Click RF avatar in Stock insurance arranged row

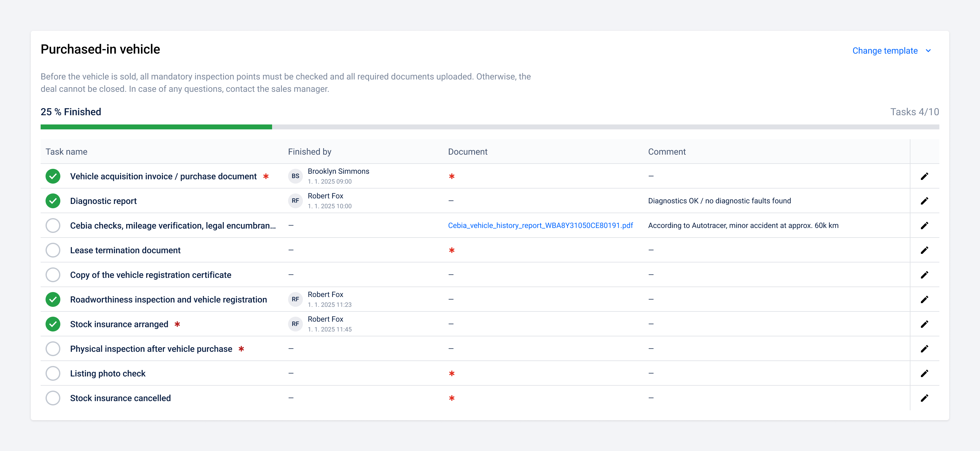pos(295,324)
